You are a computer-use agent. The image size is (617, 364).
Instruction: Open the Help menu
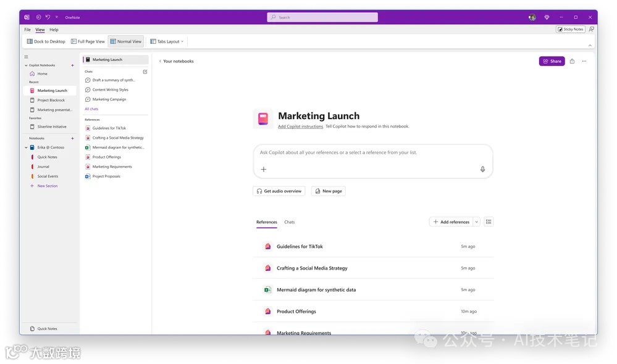[54, 30]
